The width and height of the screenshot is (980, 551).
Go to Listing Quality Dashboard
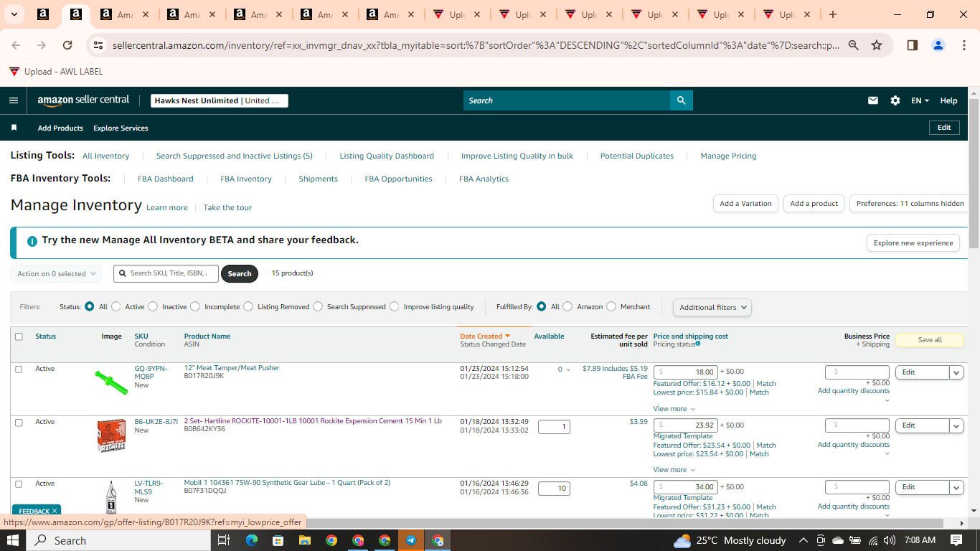coord(387,156)
